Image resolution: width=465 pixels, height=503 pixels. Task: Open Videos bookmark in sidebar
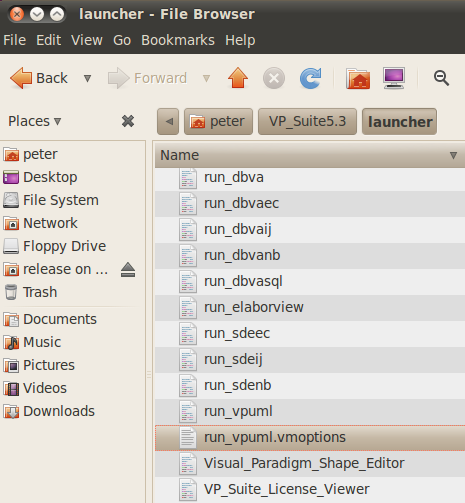coord(73,388)
